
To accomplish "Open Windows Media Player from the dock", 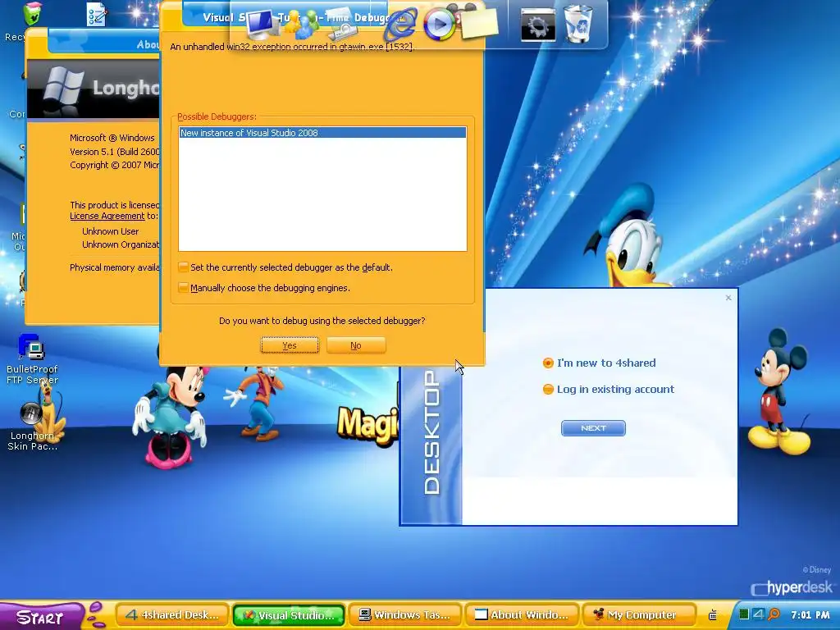I will pyautogui.click(x=440, y=24).
